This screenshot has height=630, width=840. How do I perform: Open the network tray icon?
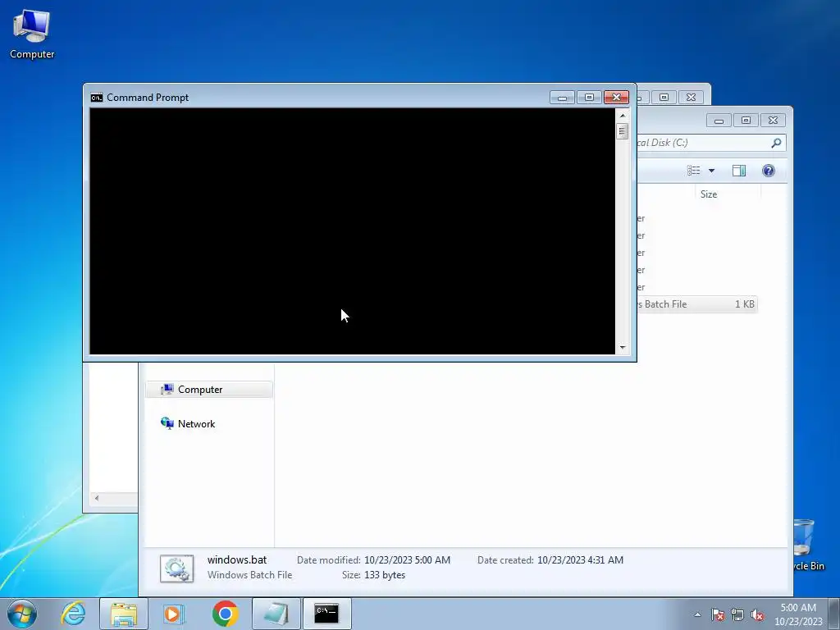coord(737,614)
